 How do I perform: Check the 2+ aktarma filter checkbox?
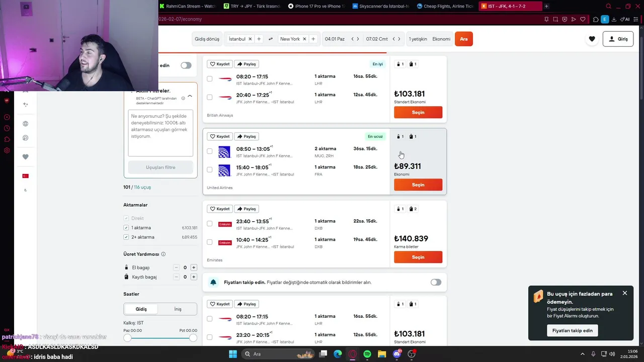(126, 237)
